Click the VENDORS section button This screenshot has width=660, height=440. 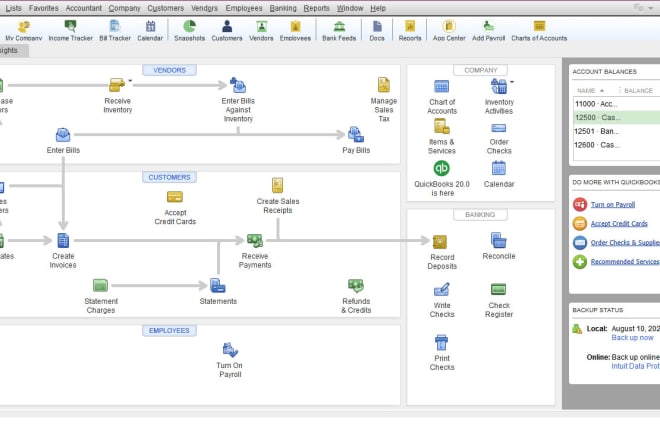pos(169,70)
